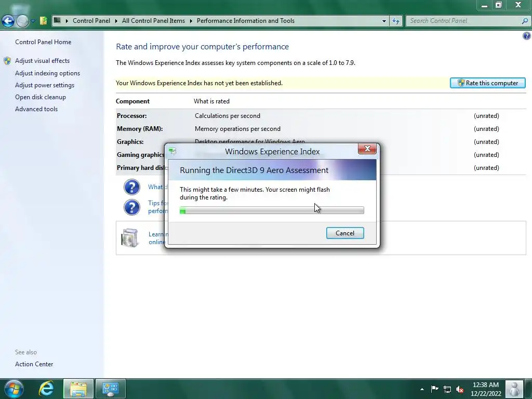
Task: Click Memory operations per second text
Action: point(238,129)
